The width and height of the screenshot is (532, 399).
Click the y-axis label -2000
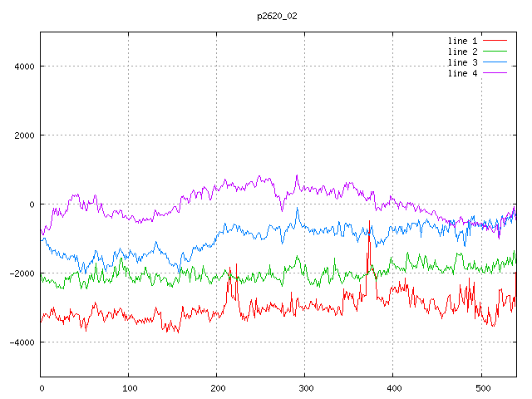[x=22, y=273]
